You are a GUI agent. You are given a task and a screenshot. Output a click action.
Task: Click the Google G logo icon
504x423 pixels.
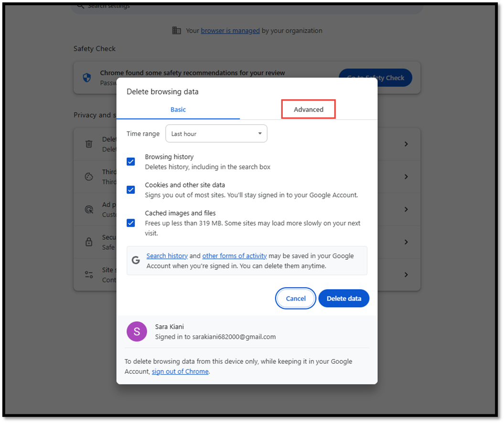pos(136,260)
